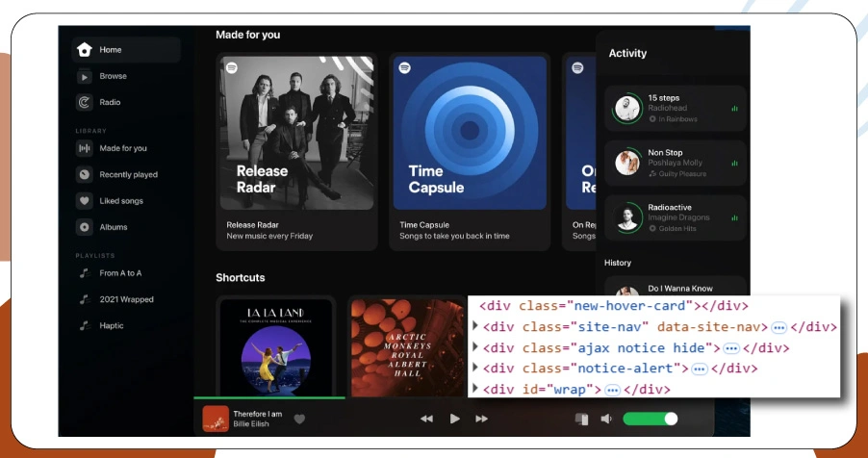
Task: Open the Liked songs menu item
Action: (x=121, y=201)
